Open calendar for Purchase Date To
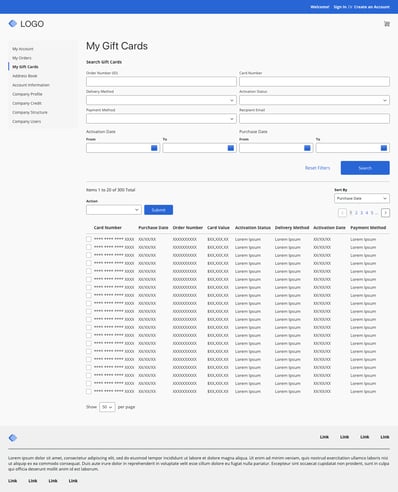This screenshot has width=398, height=492. tap(384, 148)
